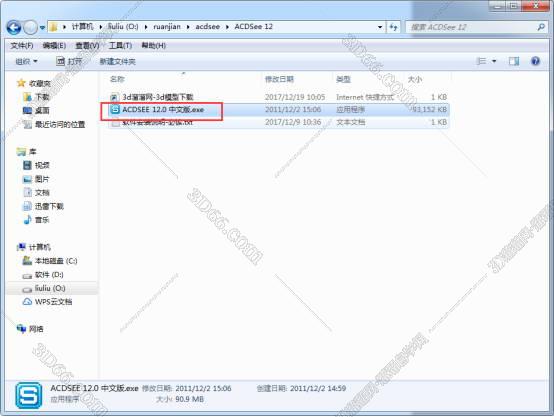Click the music note icon beside 音乐
Viewport: 554px width, 417px height.
click(x=27, y=220)
